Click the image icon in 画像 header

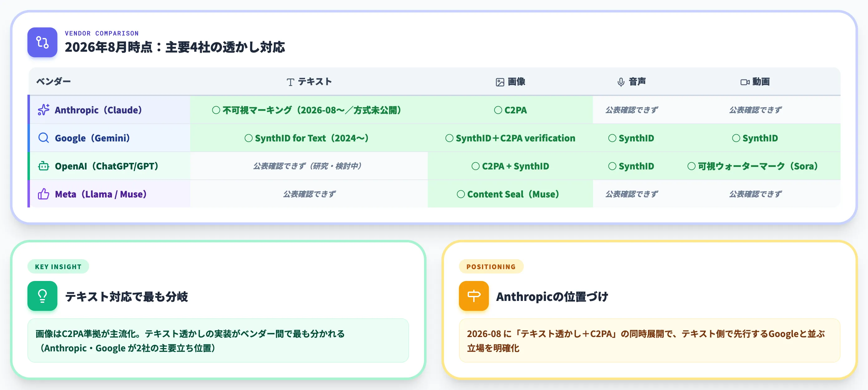click(500, 82)
